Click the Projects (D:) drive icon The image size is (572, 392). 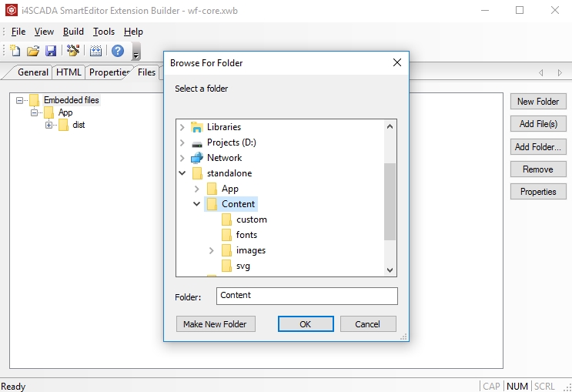(197, 143)
